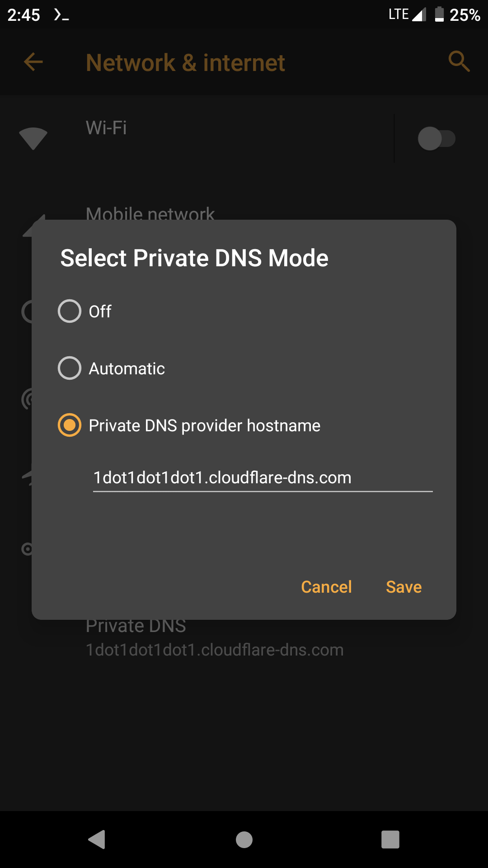The width and height of the screenshot is (488, 868).
Task: Click Cancel in DNS dialog
Action: pyautogui.click(x=326, y=587)
